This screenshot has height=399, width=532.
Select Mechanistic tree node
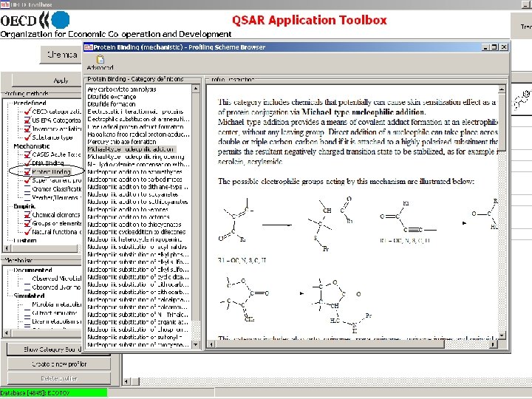[x=32, y=146]
